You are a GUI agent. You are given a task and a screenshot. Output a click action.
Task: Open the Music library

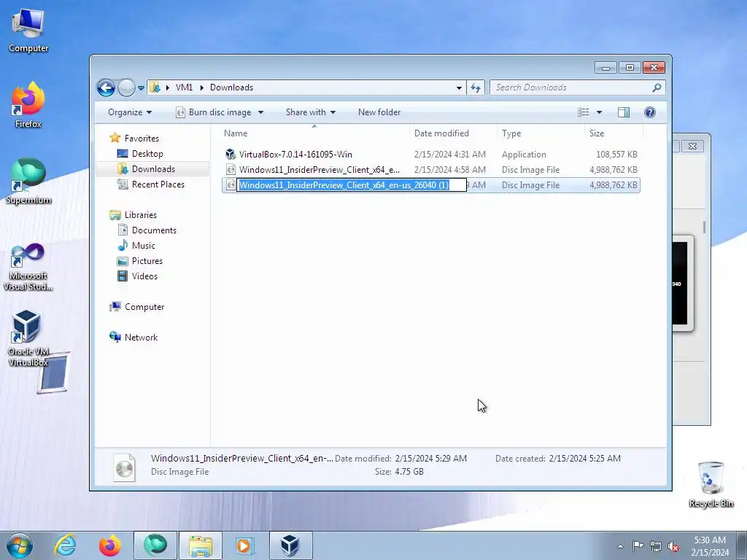point(144,246)
